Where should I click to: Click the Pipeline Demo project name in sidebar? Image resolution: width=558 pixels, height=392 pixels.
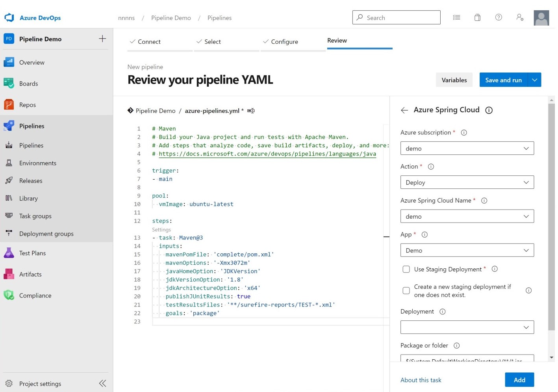click(40, 39)
